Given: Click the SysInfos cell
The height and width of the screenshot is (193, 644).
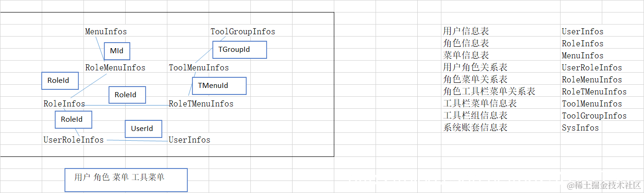Looking at the screenshot, I should tap(580, 128).
